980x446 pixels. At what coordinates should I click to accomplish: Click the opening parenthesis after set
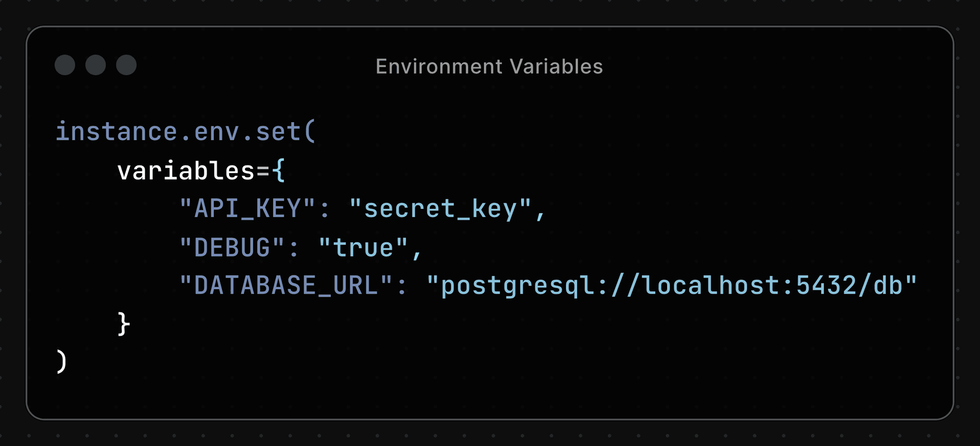pos(310,132)
